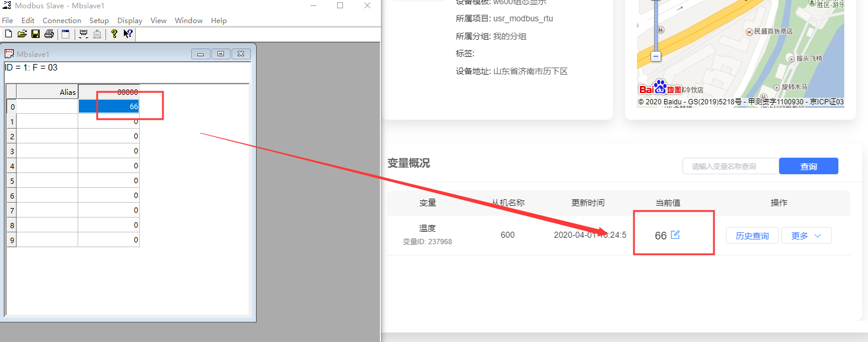868x342 pixels.
Task: Click the Alias cell in row 1
Action: point(47,122)
